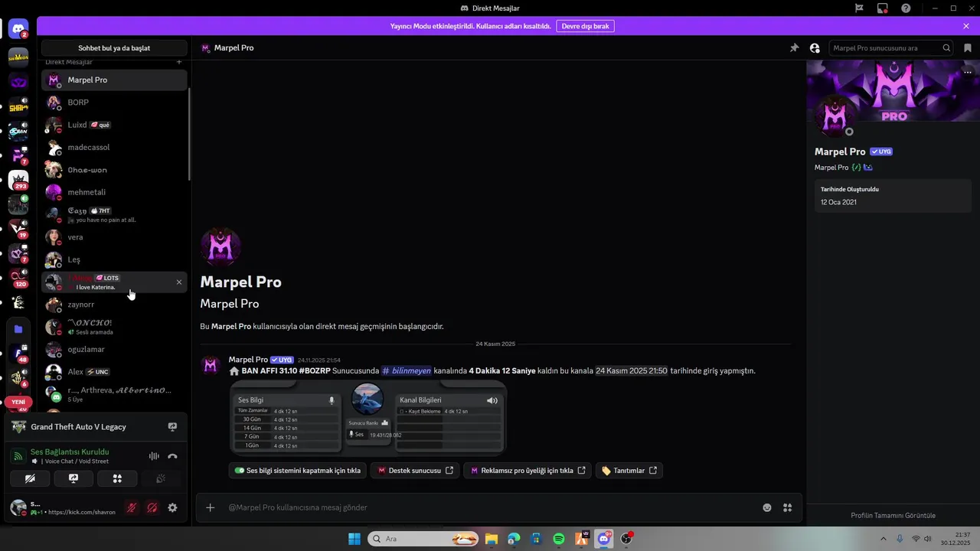Open the help question mark icon
This screenshot has height=551, width=980.
[x=906, y=8]
